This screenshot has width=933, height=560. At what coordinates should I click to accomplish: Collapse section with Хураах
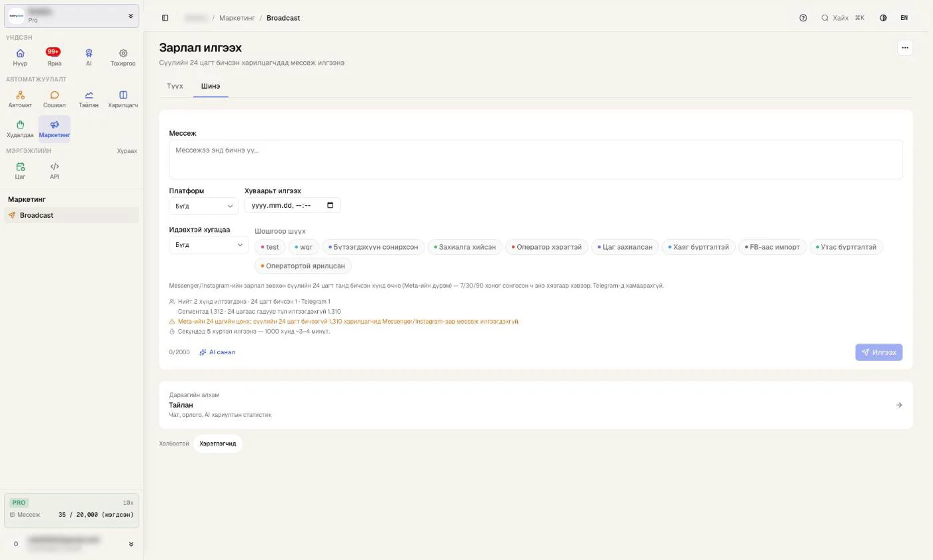(x=127, y=151)
